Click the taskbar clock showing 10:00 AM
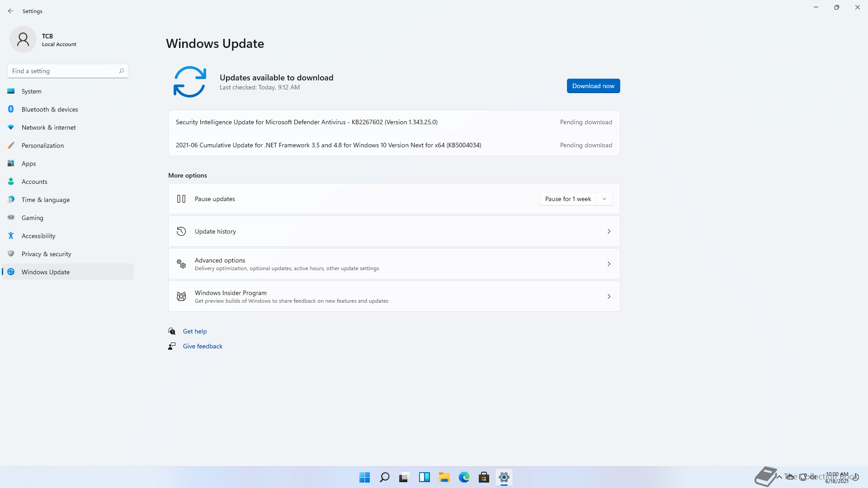This screenshot has width=868, height=488. (837, 478)
